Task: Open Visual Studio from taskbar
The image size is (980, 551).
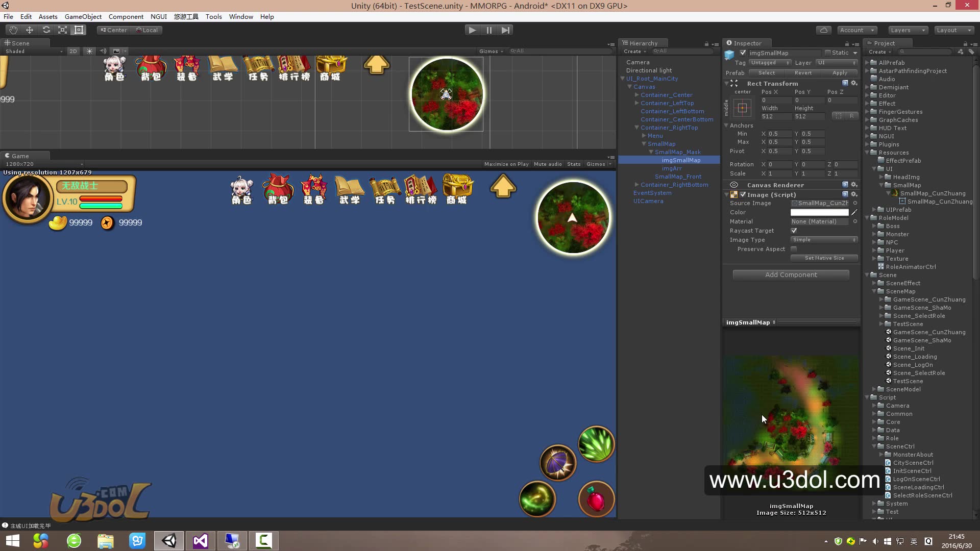Action: tap(201, 540)
